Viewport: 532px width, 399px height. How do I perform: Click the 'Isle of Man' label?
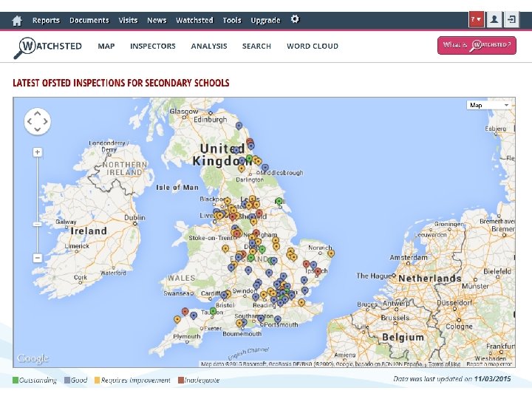tap(177, 187)
